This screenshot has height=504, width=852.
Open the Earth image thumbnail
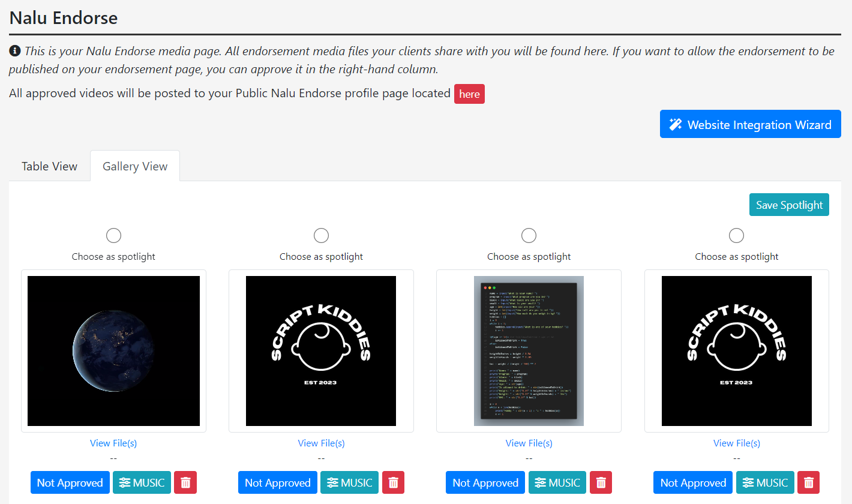[113, 351]
